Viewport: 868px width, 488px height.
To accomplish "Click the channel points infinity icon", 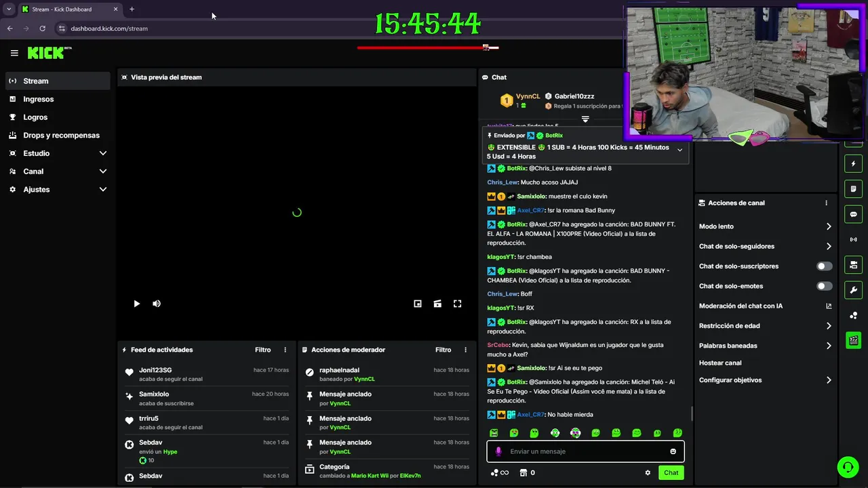I will point(500,473).
